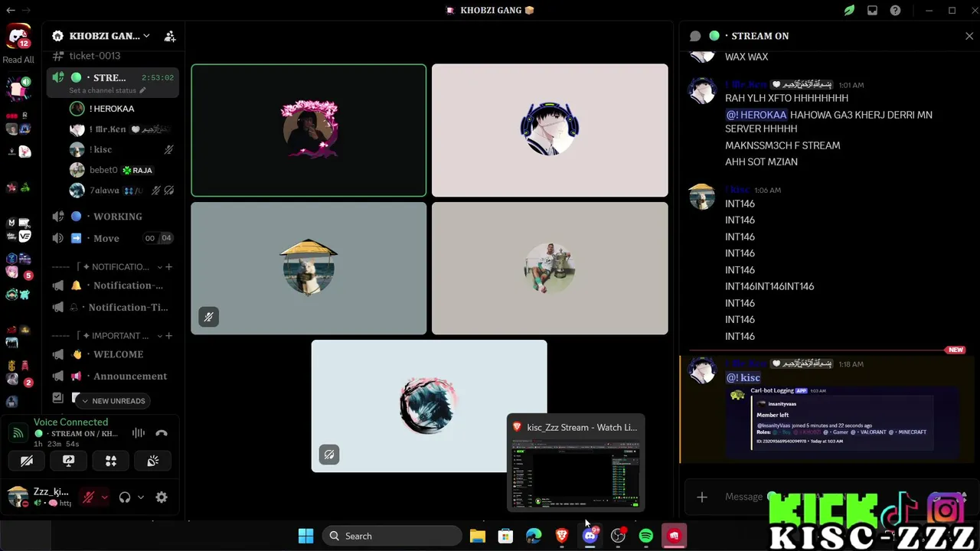This screenshot has height=551, width=980.
Task: Open the voice connection signal details icon
Action: [x=18, y=433]
